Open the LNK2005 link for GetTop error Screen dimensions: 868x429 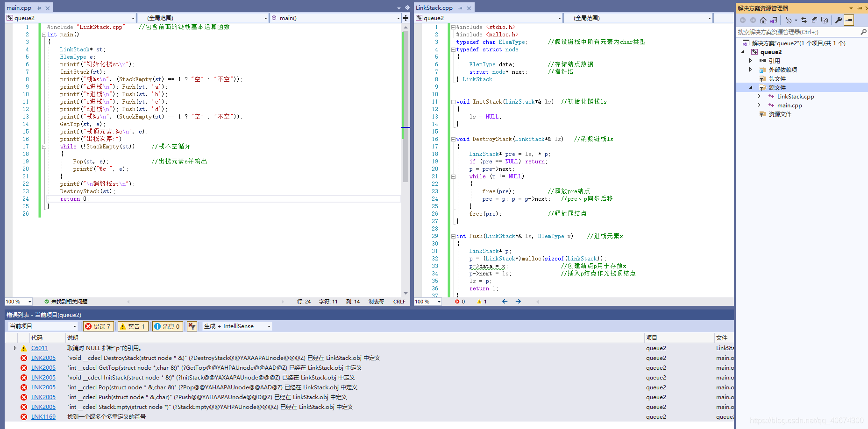(43, 368)
